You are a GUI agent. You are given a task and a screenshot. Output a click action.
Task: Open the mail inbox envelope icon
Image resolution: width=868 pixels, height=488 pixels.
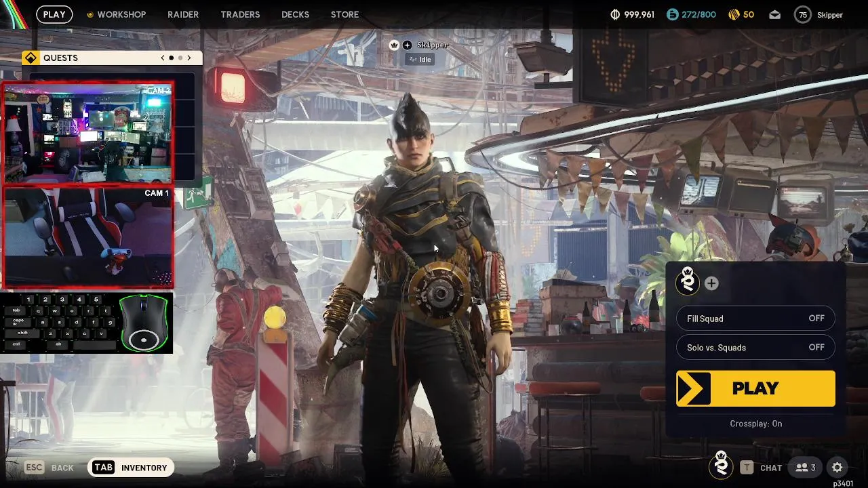(774, 14)
